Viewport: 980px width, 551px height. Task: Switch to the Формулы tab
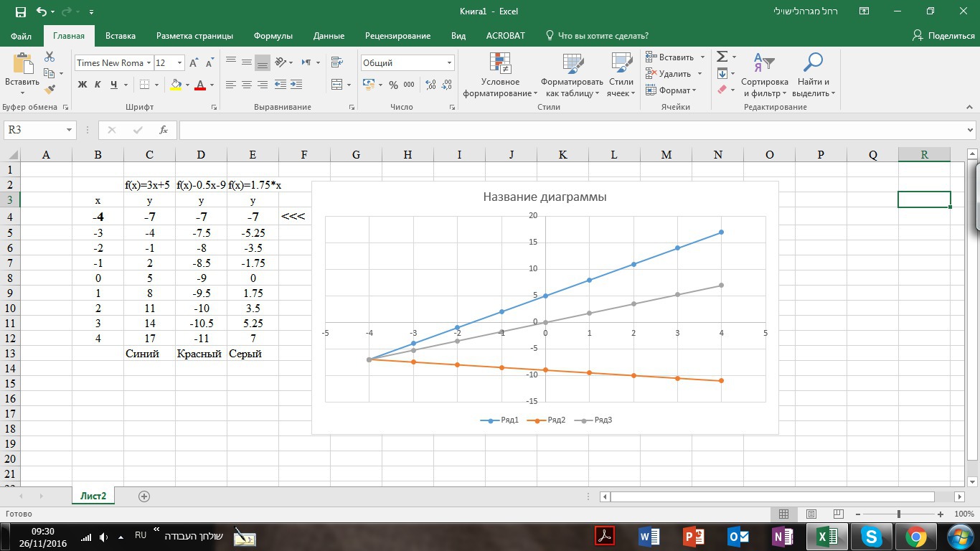[x=273, y=36]
